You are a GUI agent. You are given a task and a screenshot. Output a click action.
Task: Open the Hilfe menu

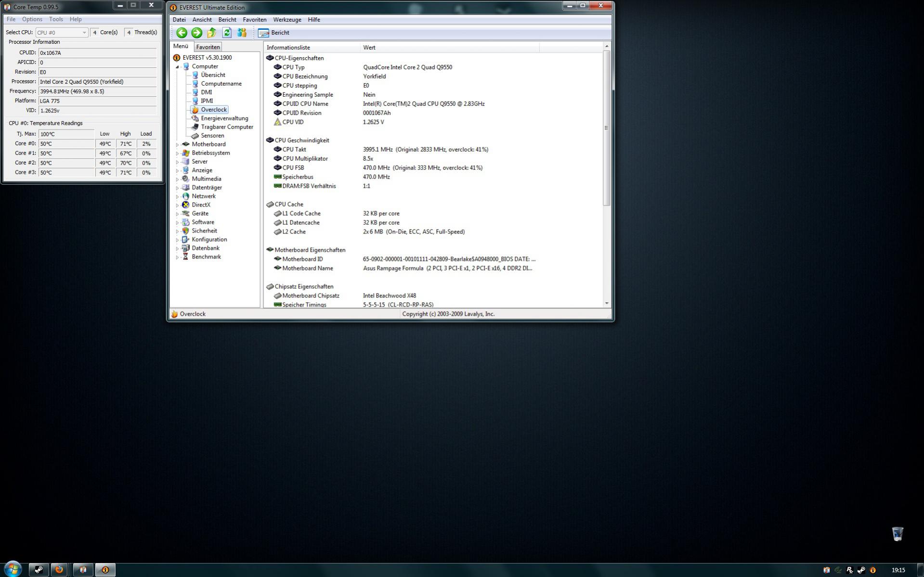(x=314, y=20)
